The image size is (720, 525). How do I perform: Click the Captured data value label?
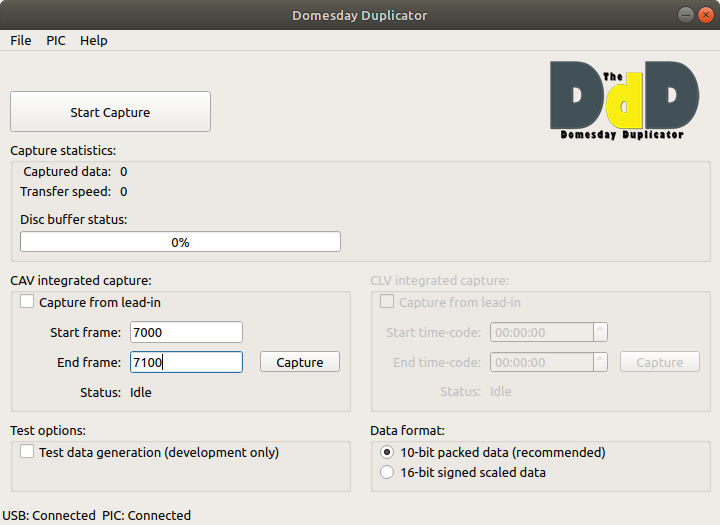tap(124, 172)
